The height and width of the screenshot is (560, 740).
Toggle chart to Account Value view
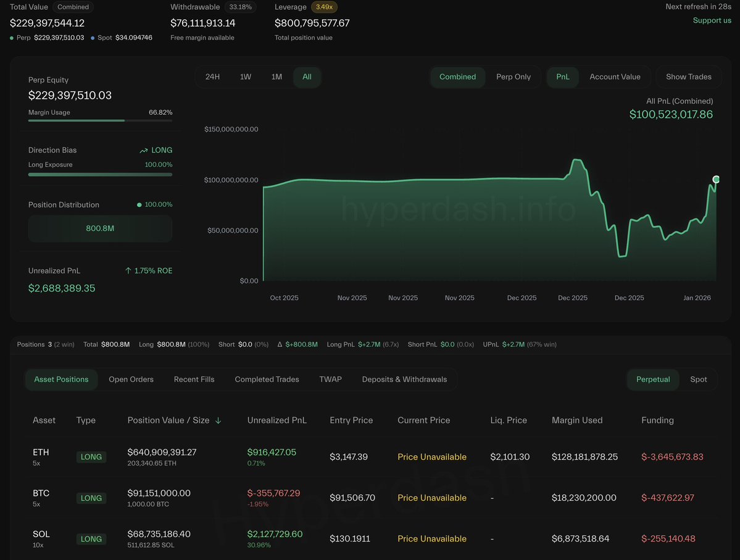click(x=615, y=77)
